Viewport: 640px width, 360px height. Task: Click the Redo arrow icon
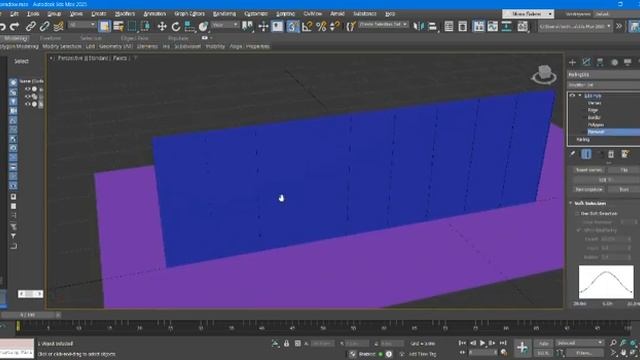14,27
